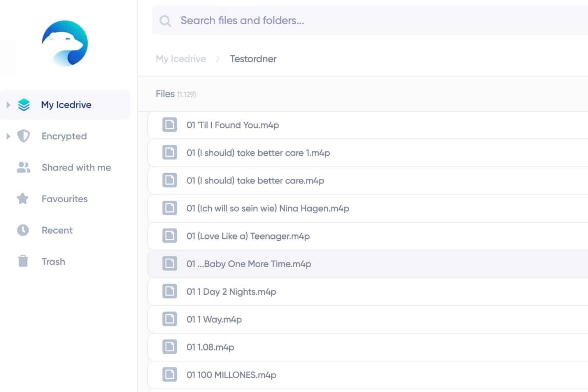Expand the My Icedrive tree arrow
This screenshot has height=392, width=588.
pos(8,105)
